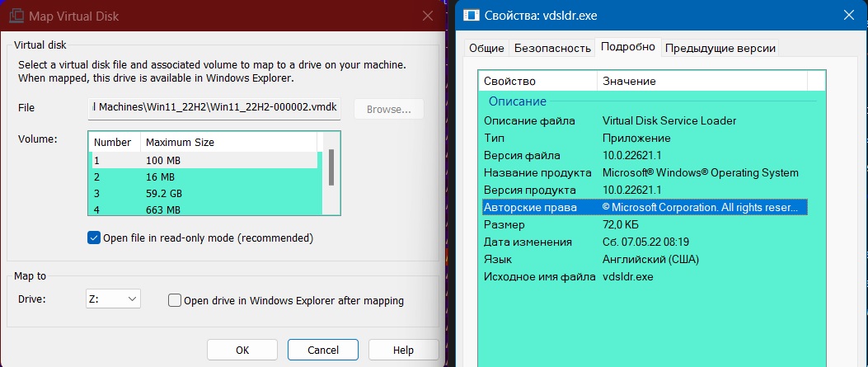Select volume 3 with 59.2 GB

coord(204,194)
